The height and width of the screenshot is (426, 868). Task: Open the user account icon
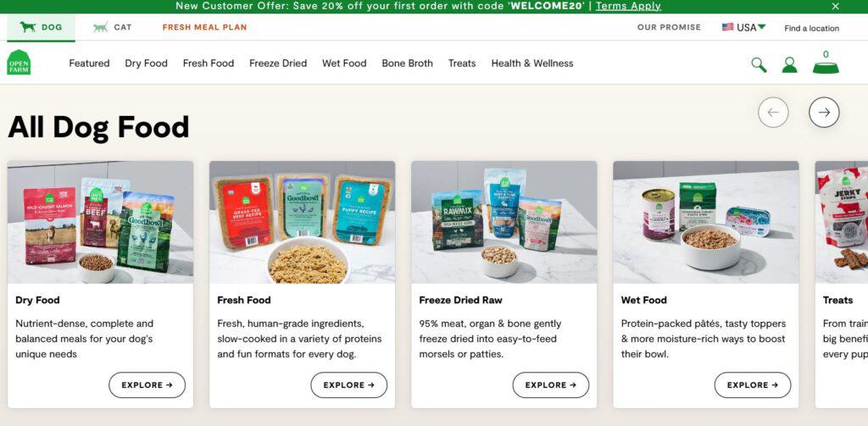pyautogui.click(x=790, y=64)
